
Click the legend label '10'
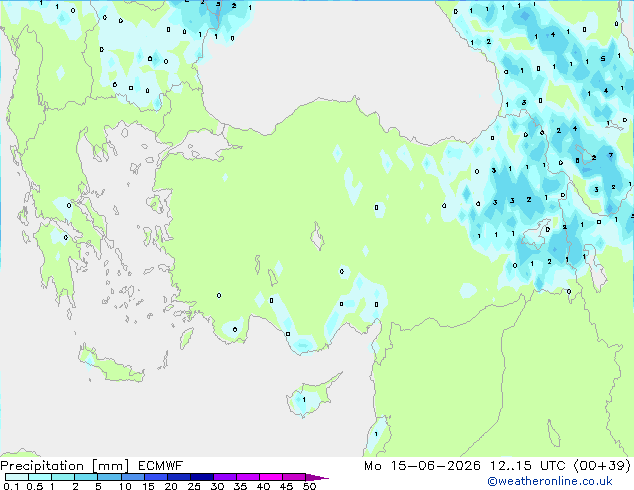[125, 486]
